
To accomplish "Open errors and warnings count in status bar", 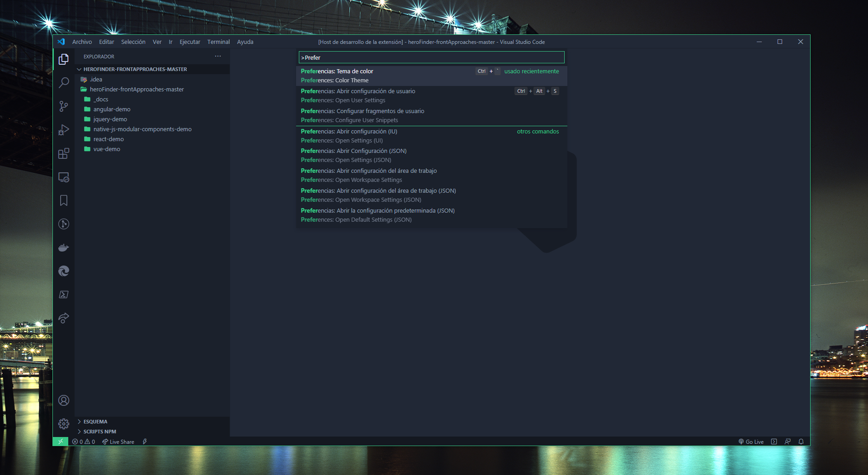I will coord(84,442).
